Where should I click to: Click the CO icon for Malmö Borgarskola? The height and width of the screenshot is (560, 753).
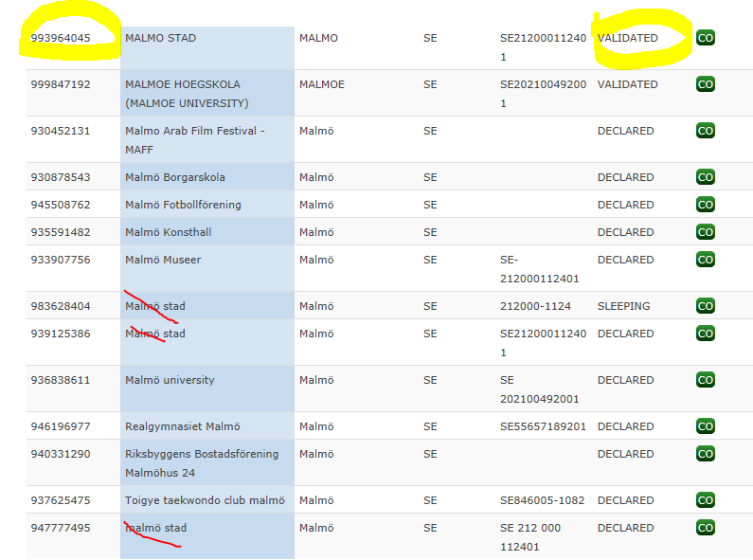(706, 177)
